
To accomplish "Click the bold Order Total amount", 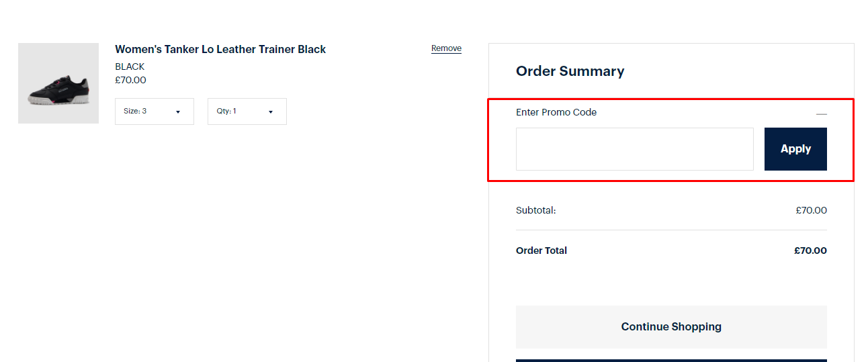I will (810, 251).
